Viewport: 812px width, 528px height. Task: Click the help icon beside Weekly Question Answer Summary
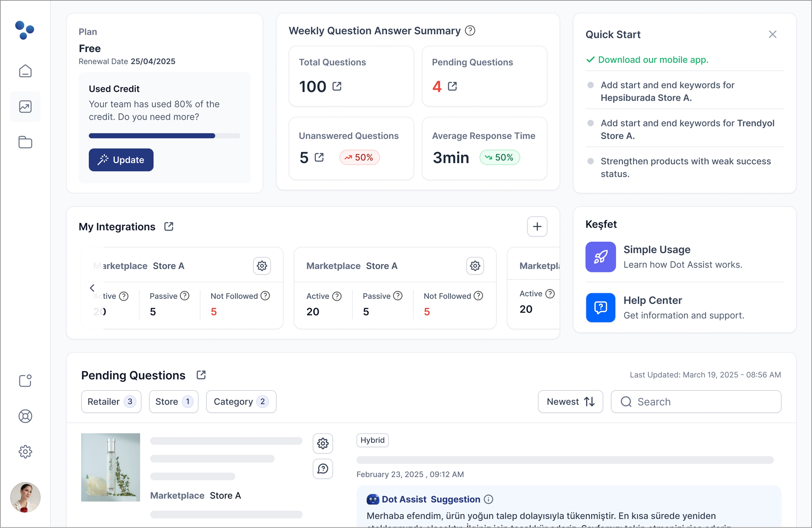(x=470, y=31)
